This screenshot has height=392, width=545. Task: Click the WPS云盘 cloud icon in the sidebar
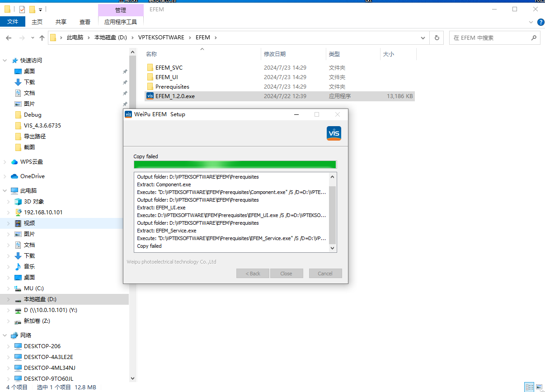pos(14,162)
